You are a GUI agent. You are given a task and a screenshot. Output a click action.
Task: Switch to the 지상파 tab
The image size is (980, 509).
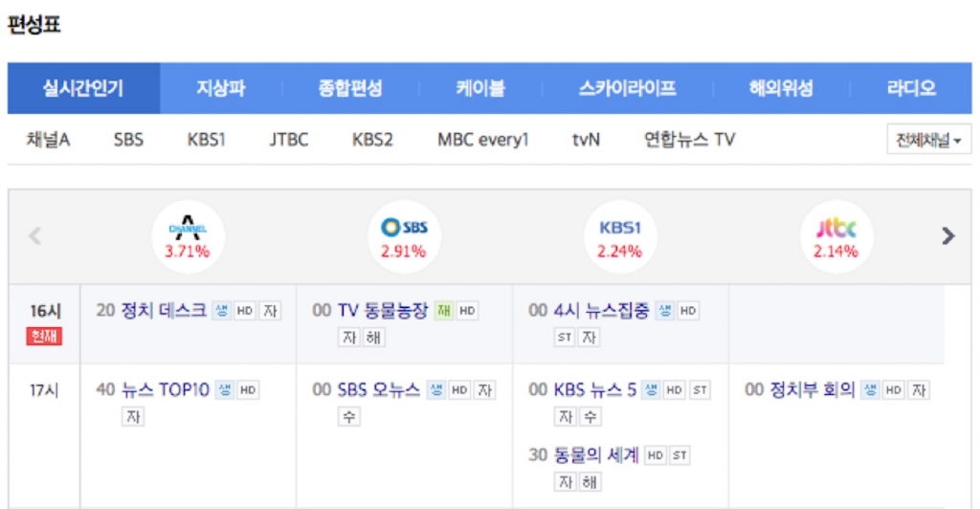point(221,89)
